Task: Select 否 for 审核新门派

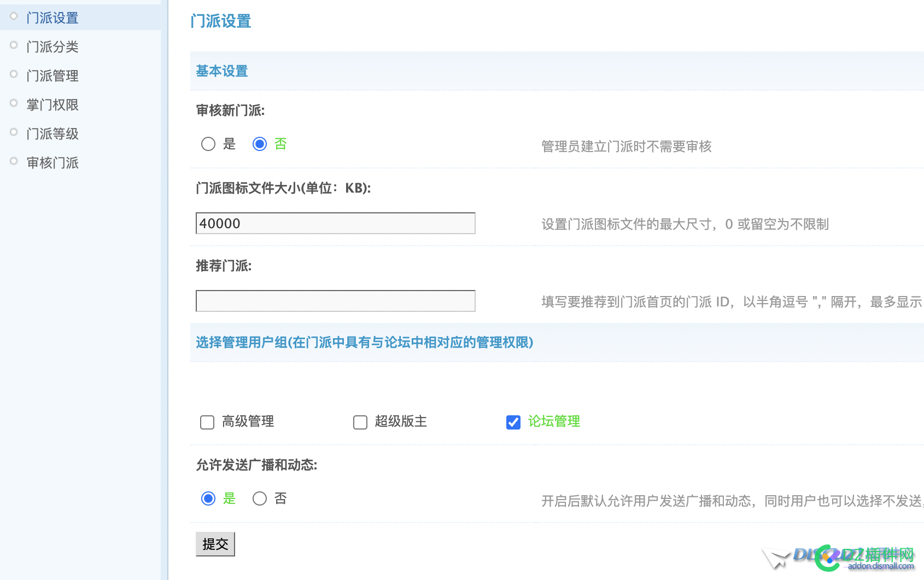Action: pyautogui.click(x=260, y=144)
